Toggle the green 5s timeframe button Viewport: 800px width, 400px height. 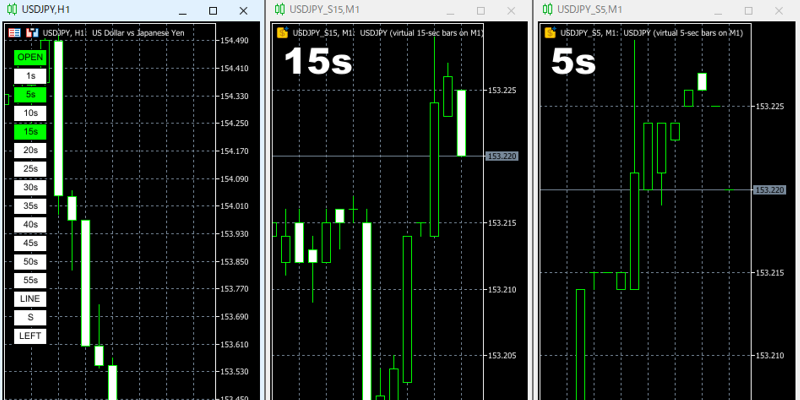[31, 94]
